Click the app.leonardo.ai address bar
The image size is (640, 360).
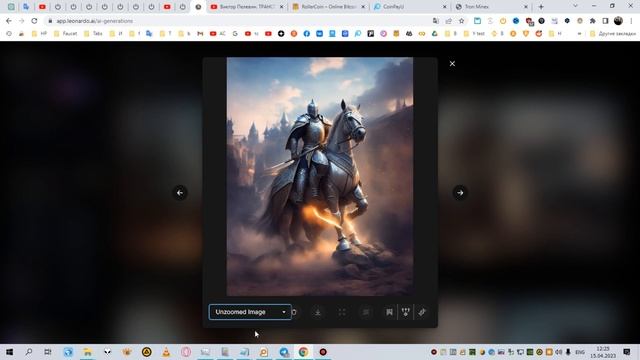[237, 21]
